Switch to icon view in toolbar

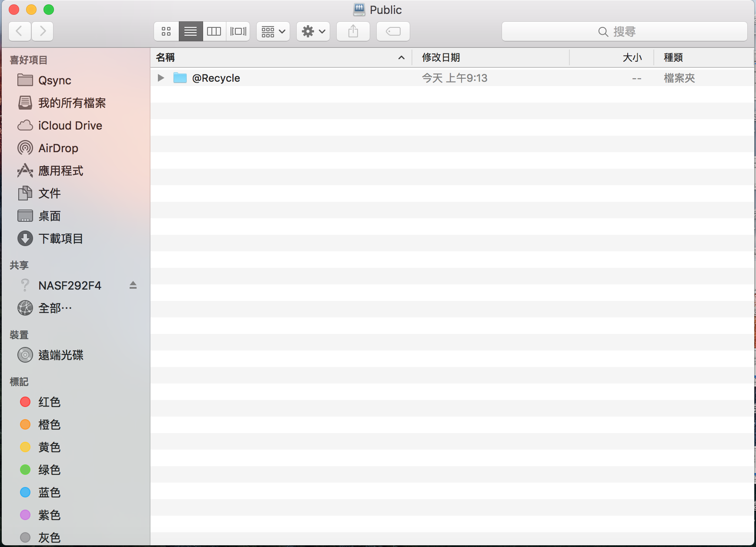click(166, 31)
